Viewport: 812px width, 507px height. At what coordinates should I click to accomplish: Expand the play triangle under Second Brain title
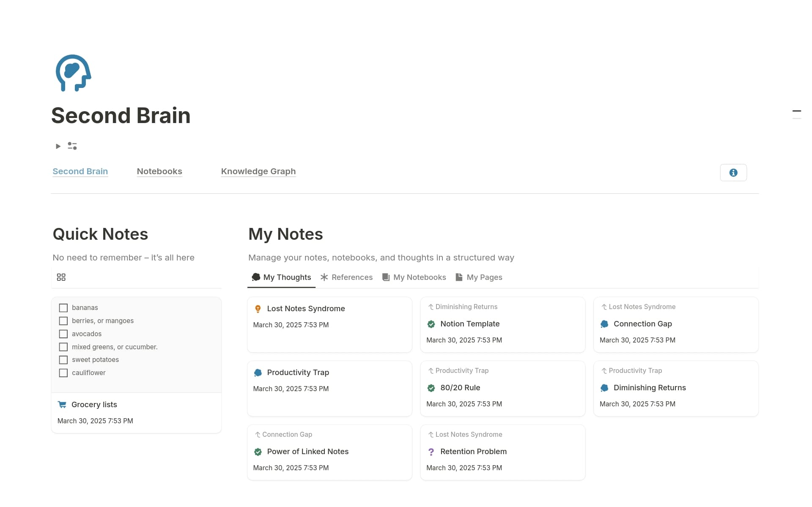[x=58, y=146]
